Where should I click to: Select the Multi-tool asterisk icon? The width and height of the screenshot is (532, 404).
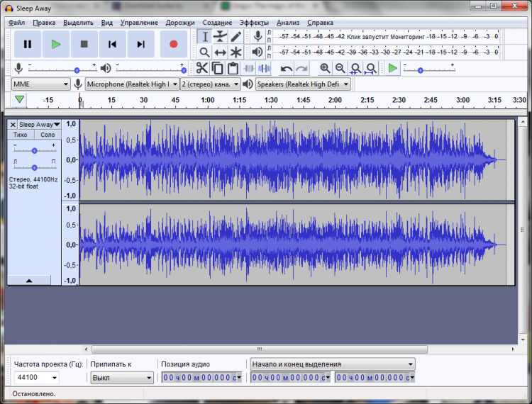[x=236, y=52]
